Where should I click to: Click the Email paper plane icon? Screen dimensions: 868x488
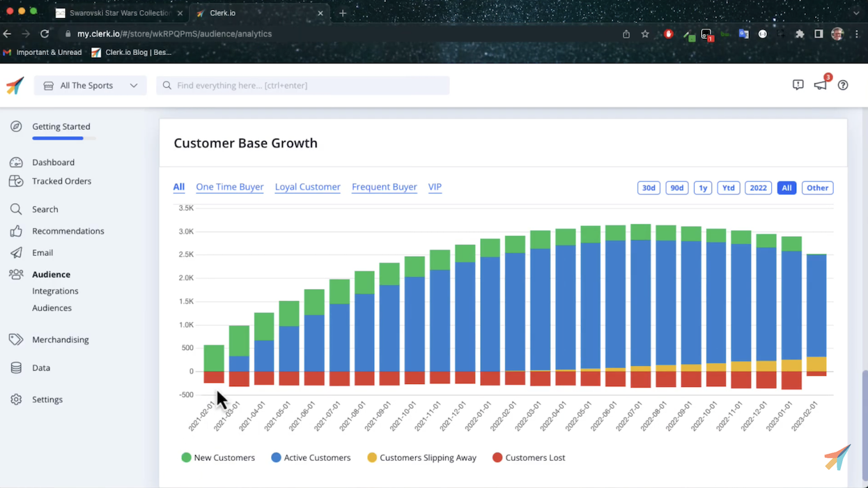pos(16,252)
